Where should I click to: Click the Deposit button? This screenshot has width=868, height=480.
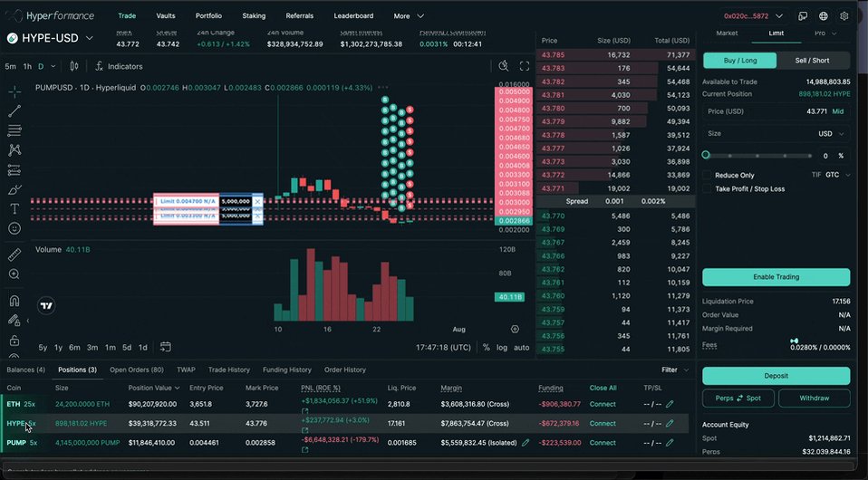(776, 376)
